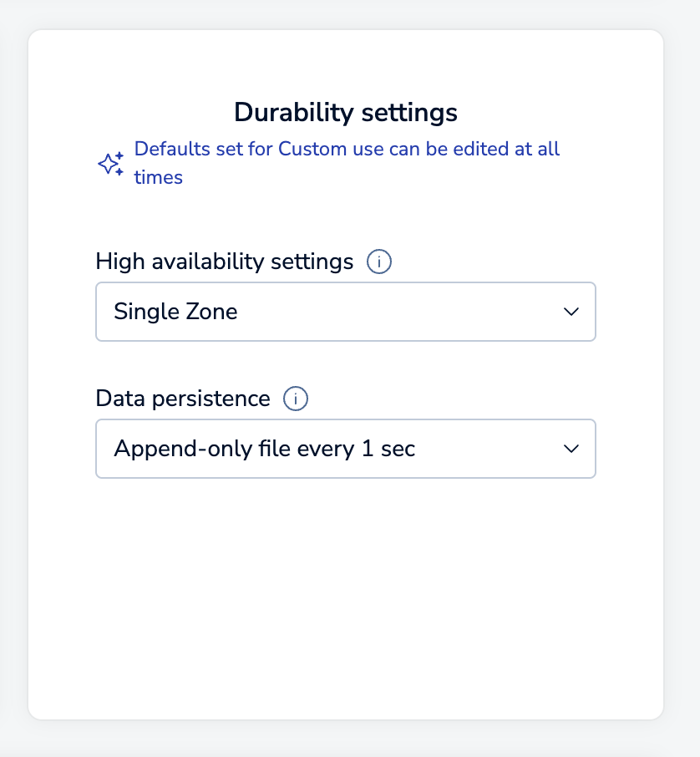Open the High availability settings dropdown
The width and height of the screenshot is (700, 757).
pos(345,312)
